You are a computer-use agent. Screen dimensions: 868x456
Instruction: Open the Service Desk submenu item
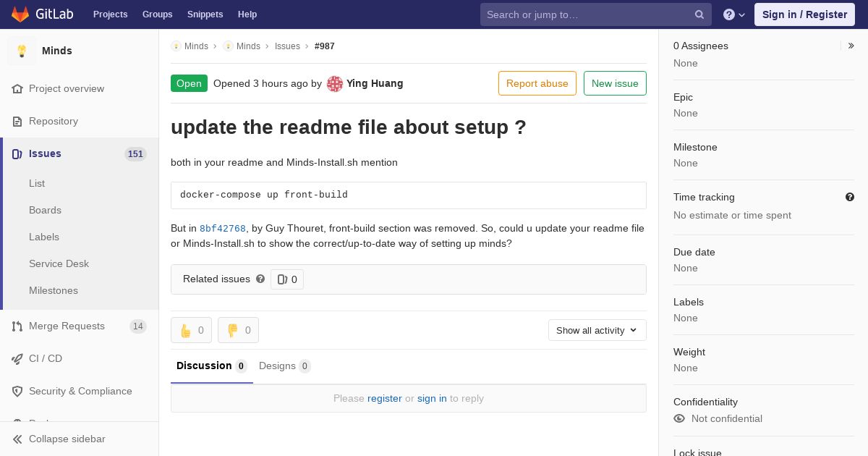[59, 264]
